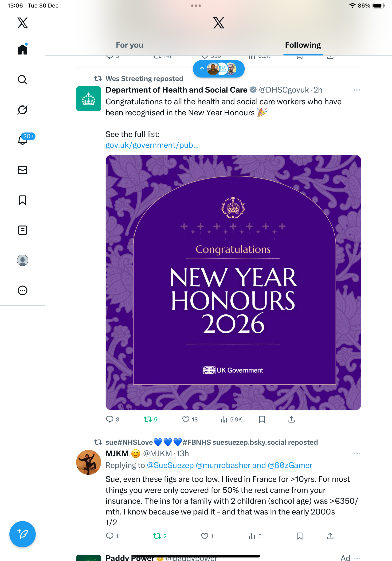The height and width of the screenshot is (561, 392).
Task: Expand the More circle menu in sidebar
Action: [23, 291]
